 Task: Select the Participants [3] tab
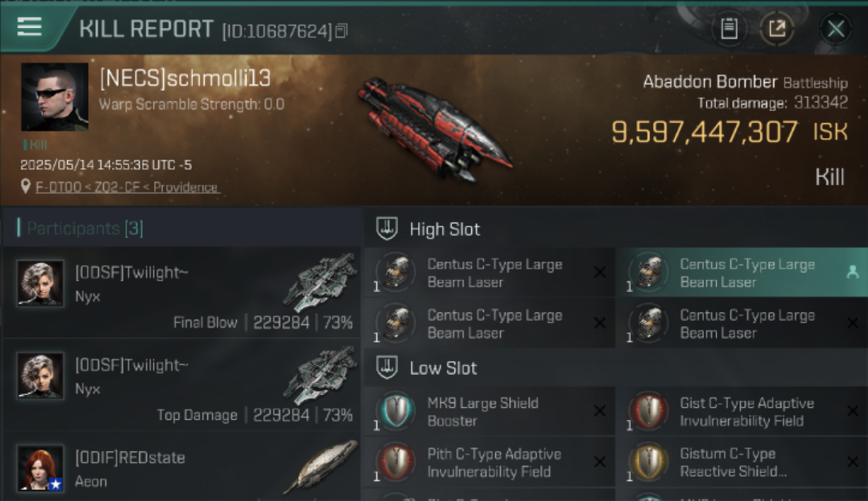pyautogui.click(x=85, y=228)
